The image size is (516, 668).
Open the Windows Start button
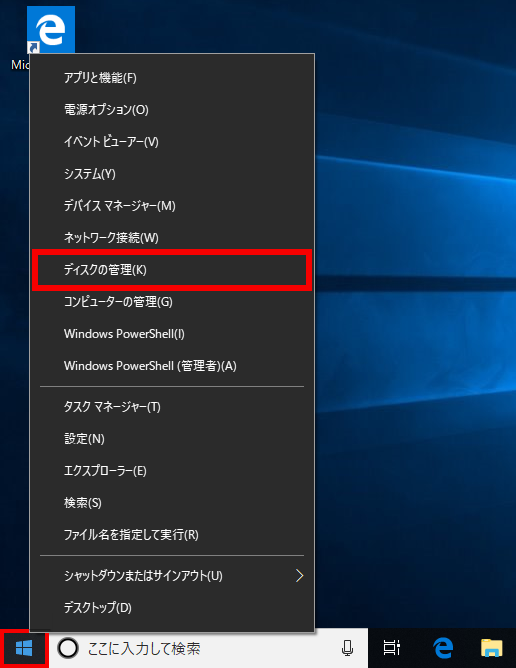tap(24, 648)
